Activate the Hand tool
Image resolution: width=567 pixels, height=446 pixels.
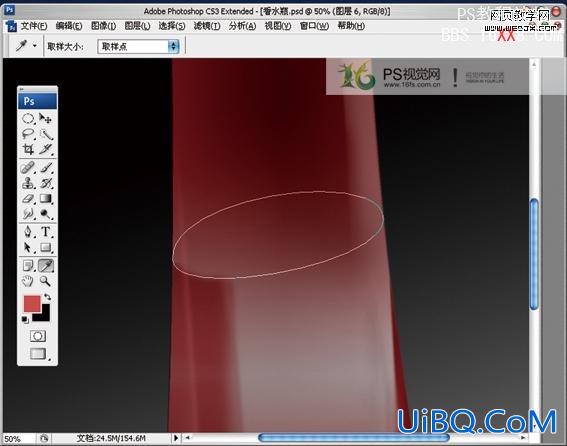(x=28, y=281)
